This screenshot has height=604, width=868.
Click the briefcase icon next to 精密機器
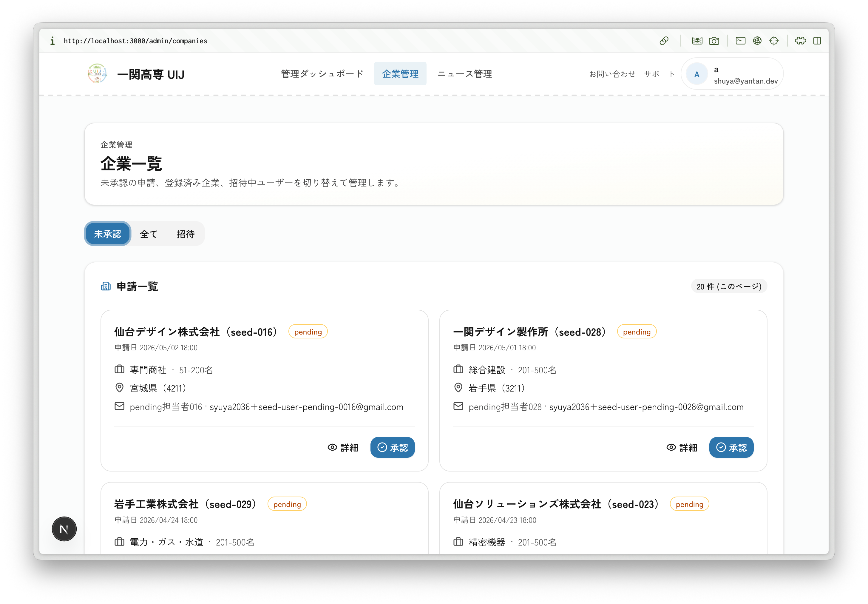(x=458, y=542)
